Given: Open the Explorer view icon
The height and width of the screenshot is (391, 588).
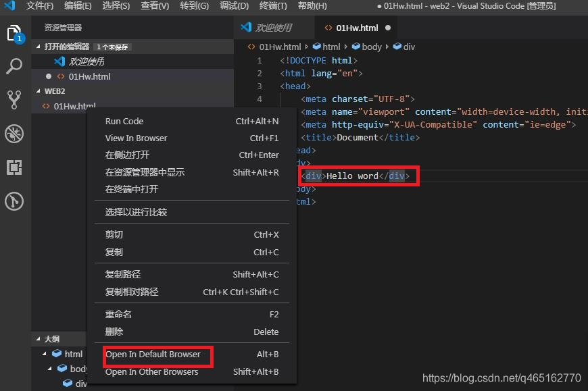Looking at the screenshot, I should (15, 33).
